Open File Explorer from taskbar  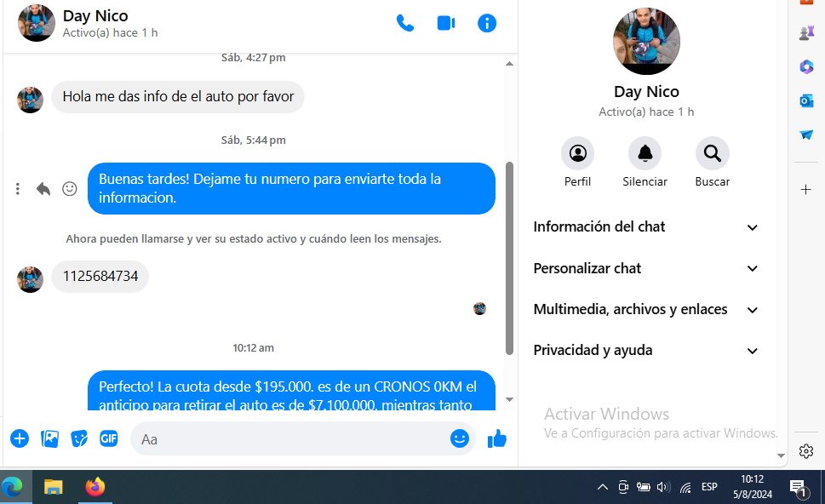click(x=53, y=487)
